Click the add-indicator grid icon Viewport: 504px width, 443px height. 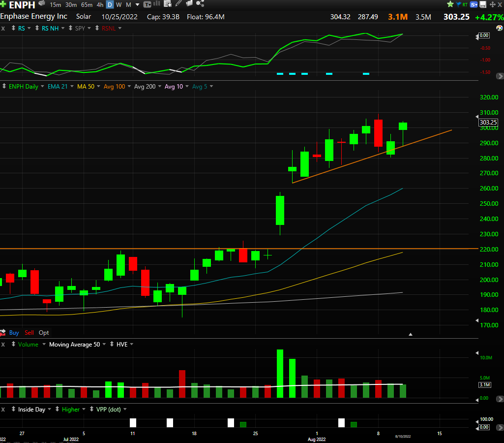tap(168, 4)
